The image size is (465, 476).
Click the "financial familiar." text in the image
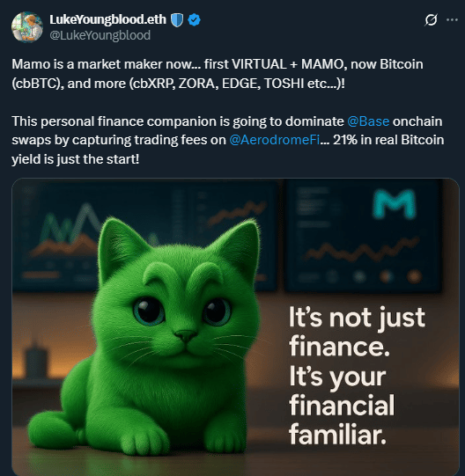coord(342,420)
